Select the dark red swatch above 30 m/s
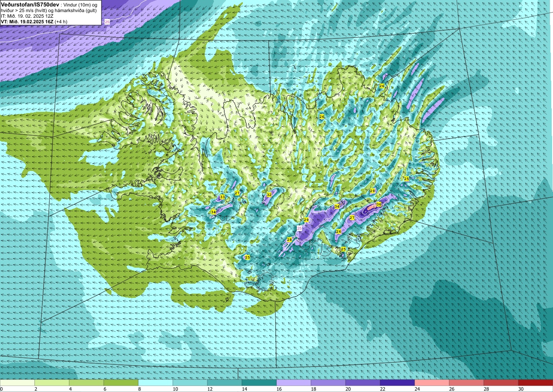This screenshot has height=392, width=553. pos(536,383)
